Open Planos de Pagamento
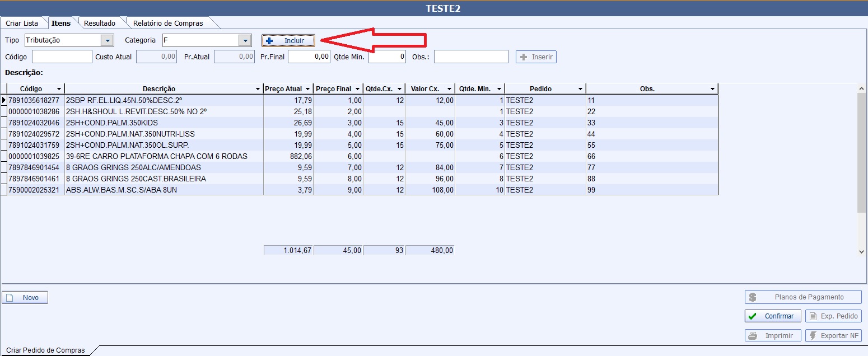 point(802,297)
